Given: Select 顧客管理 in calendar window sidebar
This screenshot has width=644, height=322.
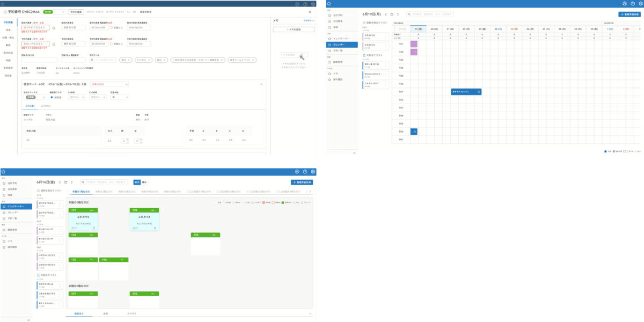Looking at the screenshot, I should click(342, 62).
